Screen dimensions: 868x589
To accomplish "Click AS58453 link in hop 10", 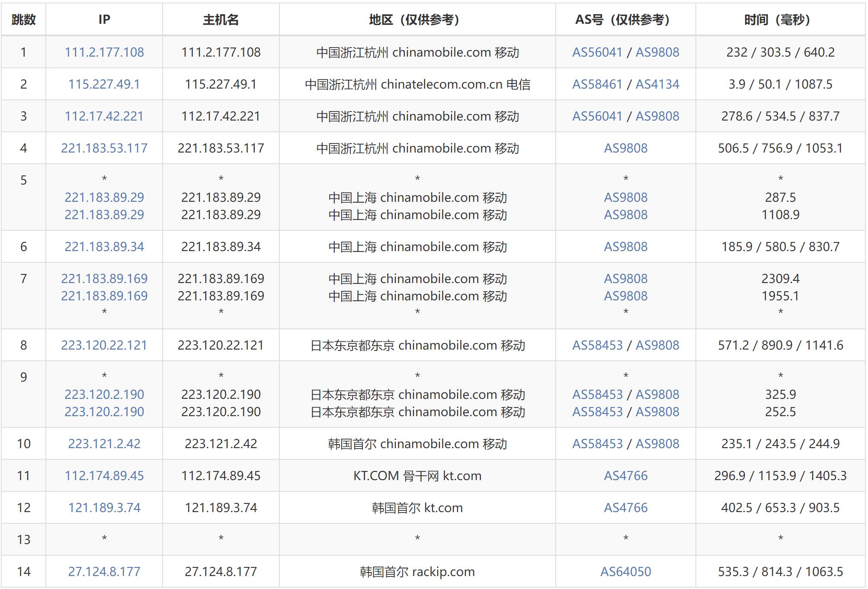I will tap(597, 444).
